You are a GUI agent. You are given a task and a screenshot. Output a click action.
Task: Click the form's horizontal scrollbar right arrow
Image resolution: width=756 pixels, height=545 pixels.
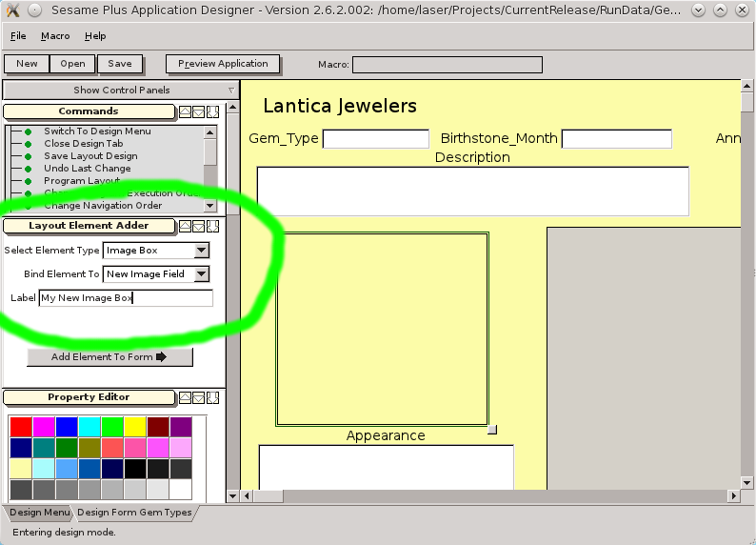click(734, 495)
